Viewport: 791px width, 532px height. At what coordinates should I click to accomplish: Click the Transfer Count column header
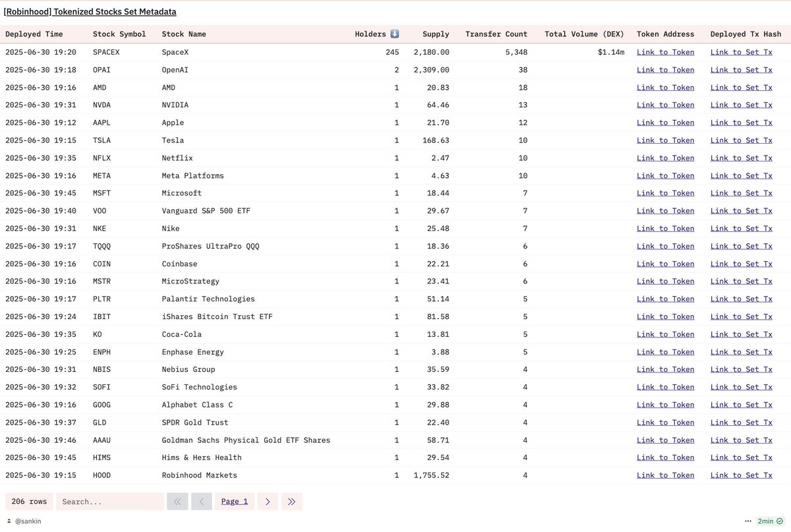(x=496, y=34)
